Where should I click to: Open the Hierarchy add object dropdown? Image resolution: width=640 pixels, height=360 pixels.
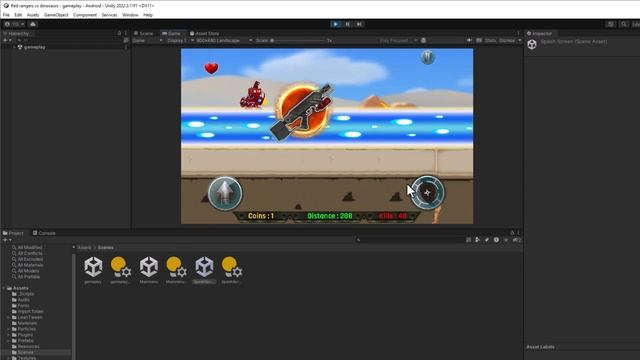(x=7, y=40)
